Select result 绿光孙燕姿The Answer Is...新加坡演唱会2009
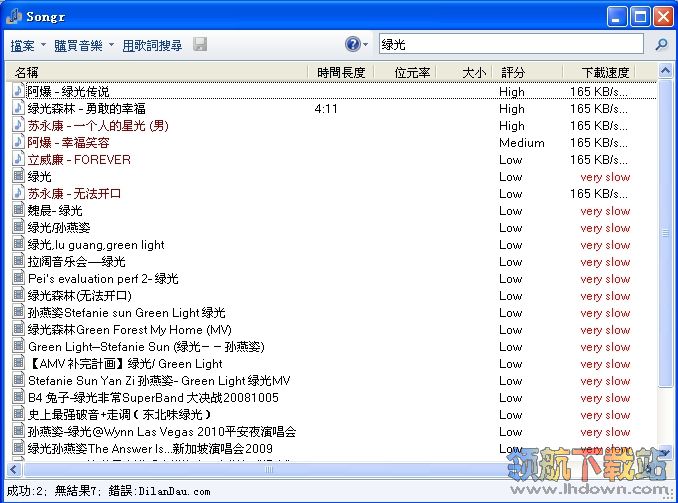Viewport: 678px width, 503px height. pos(150,449)
